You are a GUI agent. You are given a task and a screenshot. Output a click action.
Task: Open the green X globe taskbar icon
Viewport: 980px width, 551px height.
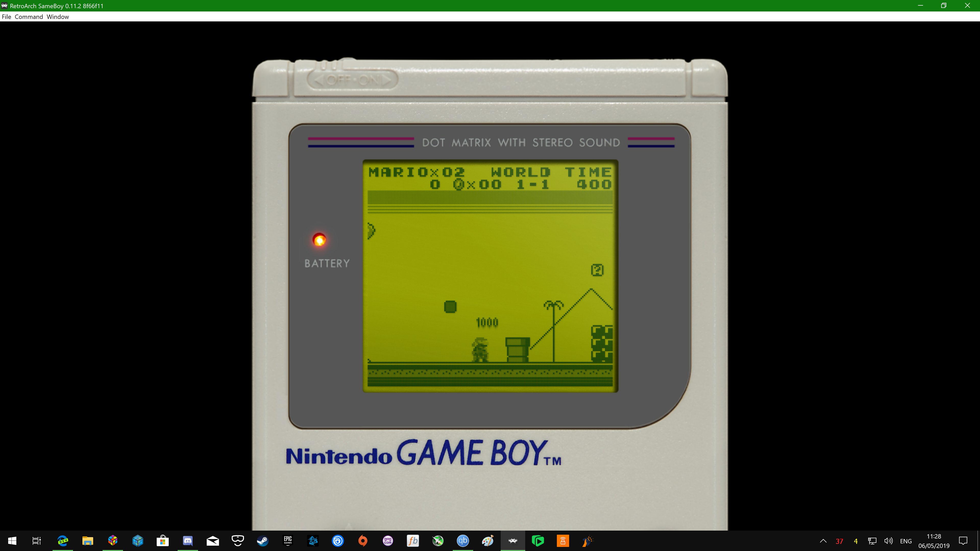(438, 541)
